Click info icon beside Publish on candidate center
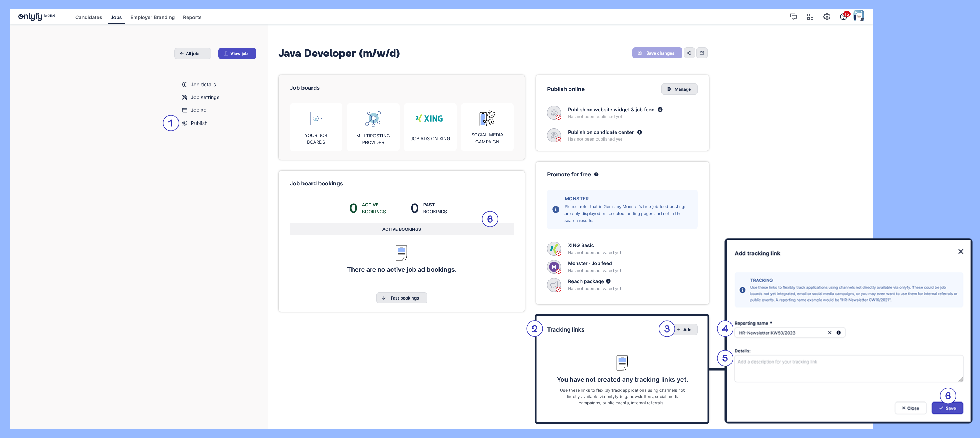 pos(640,132)
